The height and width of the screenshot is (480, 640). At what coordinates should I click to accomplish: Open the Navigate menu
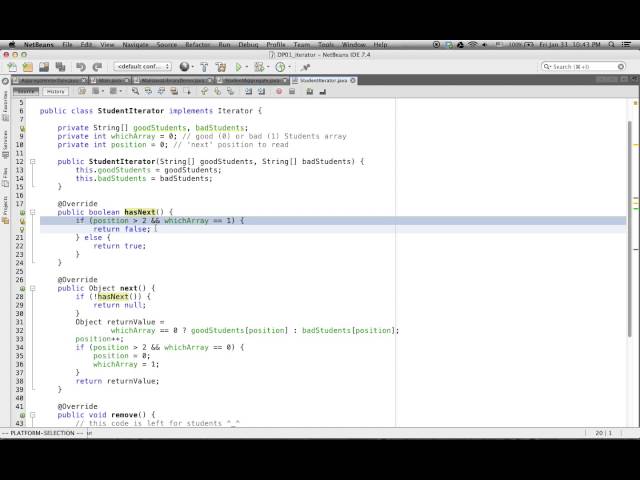(136, 44)
